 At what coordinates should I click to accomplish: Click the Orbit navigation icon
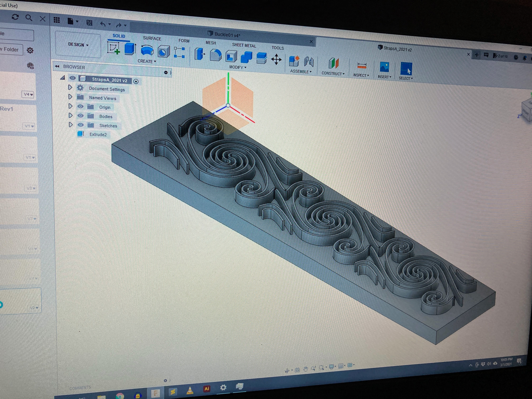(x=287, y=371)
